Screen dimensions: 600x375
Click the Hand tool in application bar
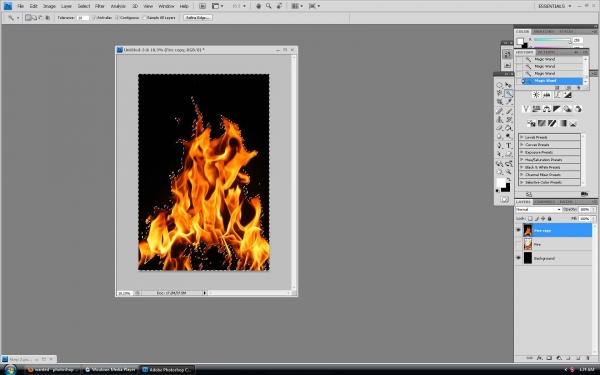(x=258, y=6)
